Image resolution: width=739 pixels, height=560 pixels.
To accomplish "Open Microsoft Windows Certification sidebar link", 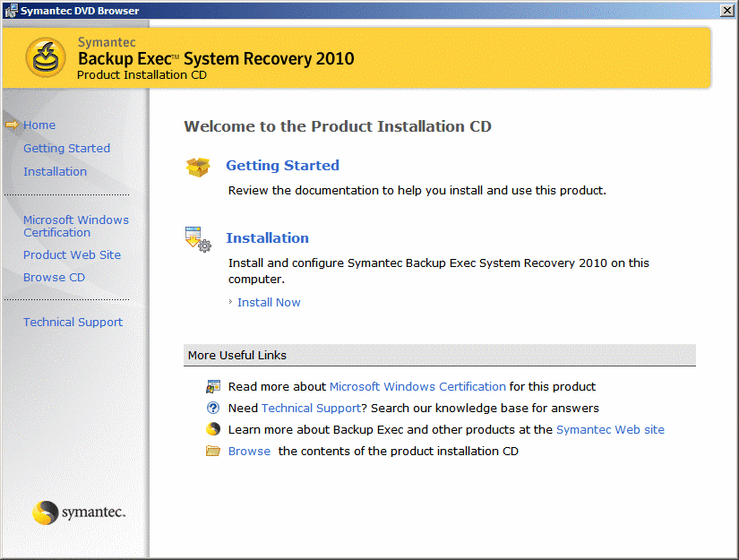I will click(x=75, y=226).
